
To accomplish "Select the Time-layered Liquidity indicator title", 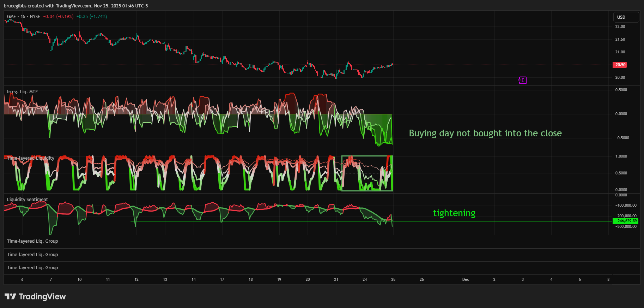I will pyautogui.click(x=31, y=158).
